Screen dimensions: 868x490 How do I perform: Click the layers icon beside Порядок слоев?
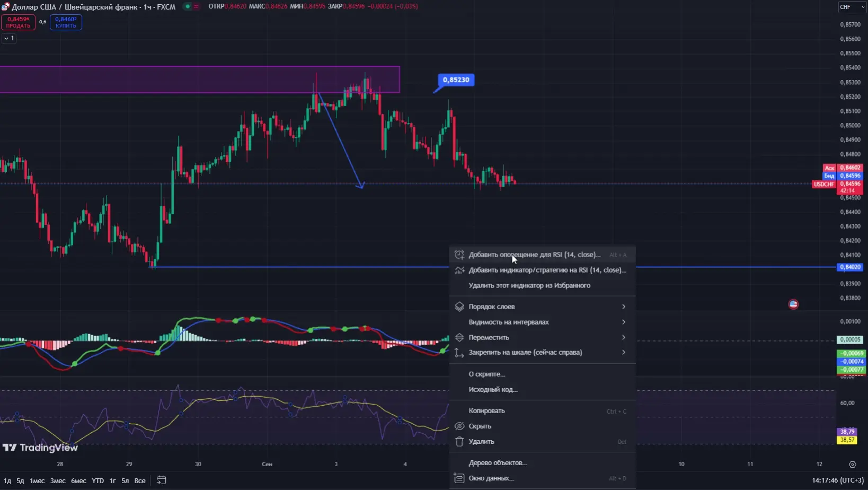[x=459, y=307]
